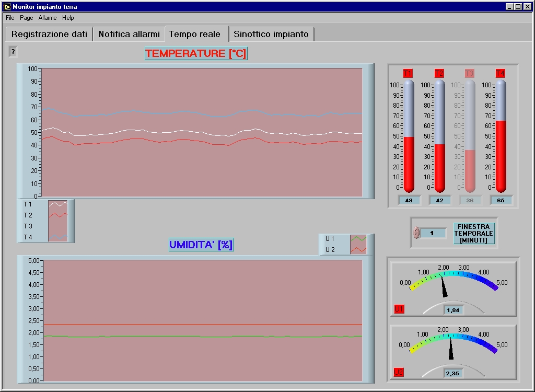
Task: Click the T1 value field showing 49
Action: 409,200
